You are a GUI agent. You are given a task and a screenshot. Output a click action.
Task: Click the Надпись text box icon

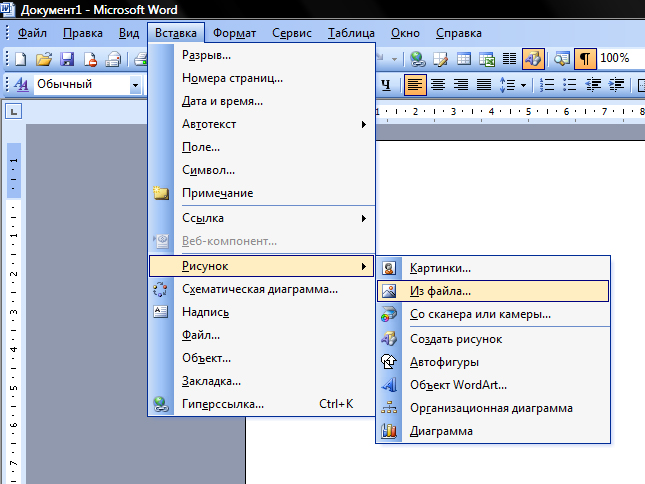(161, 312)
